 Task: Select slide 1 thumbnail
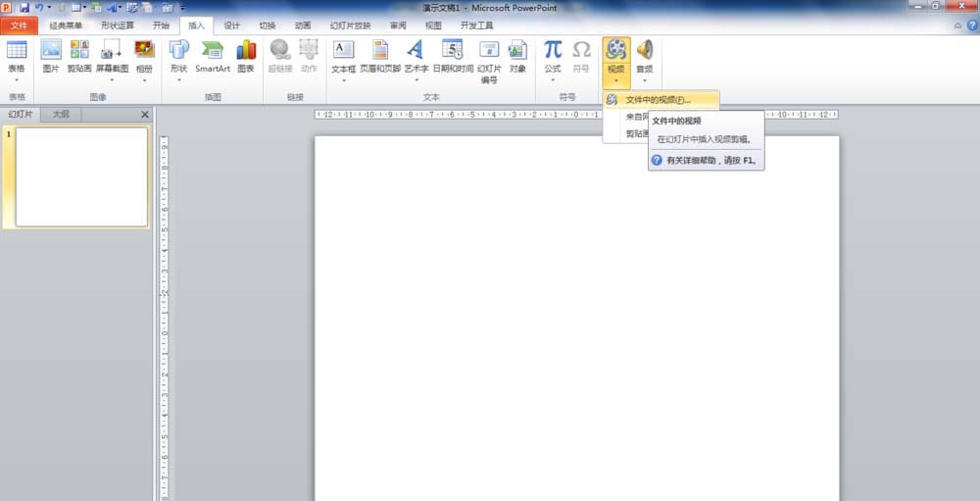click(82, 177)
